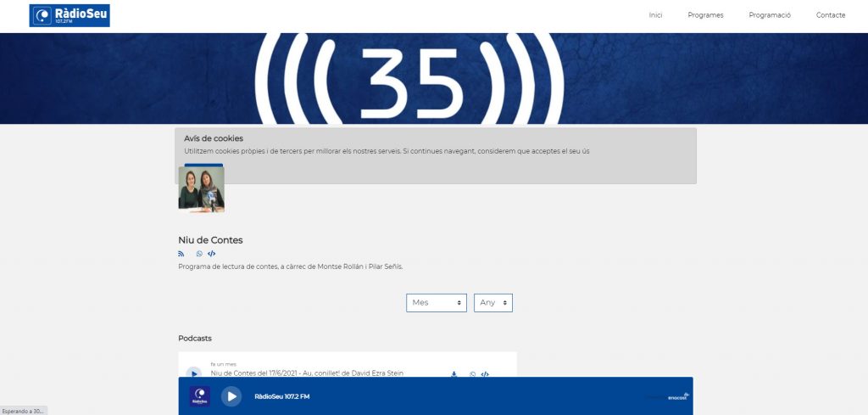This screenshot has height=415, width=868.
Task: Expand the Mes month dropdown
Action: [437, 303]
